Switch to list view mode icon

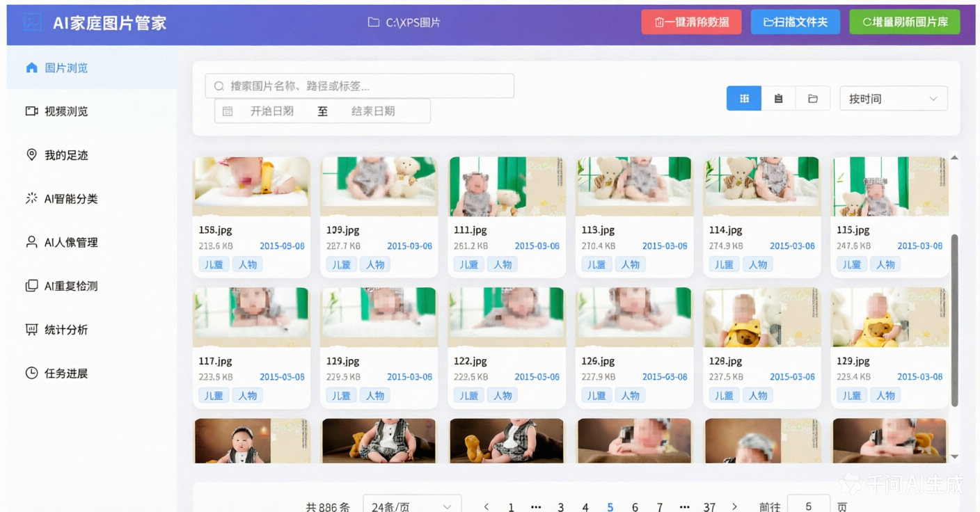pos(779,98)
